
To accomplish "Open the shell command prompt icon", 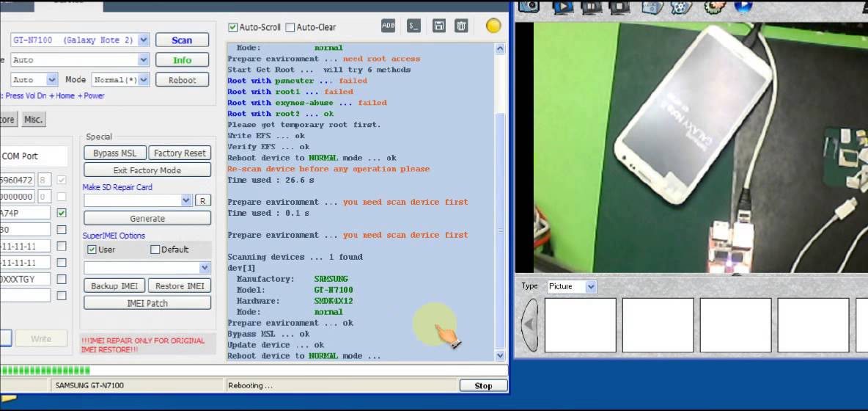I will 413,26.
